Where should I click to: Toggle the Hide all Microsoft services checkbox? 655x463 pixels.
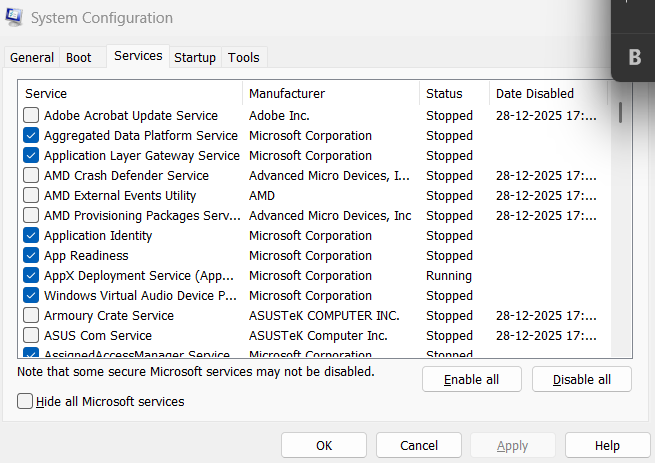(25, 401)
